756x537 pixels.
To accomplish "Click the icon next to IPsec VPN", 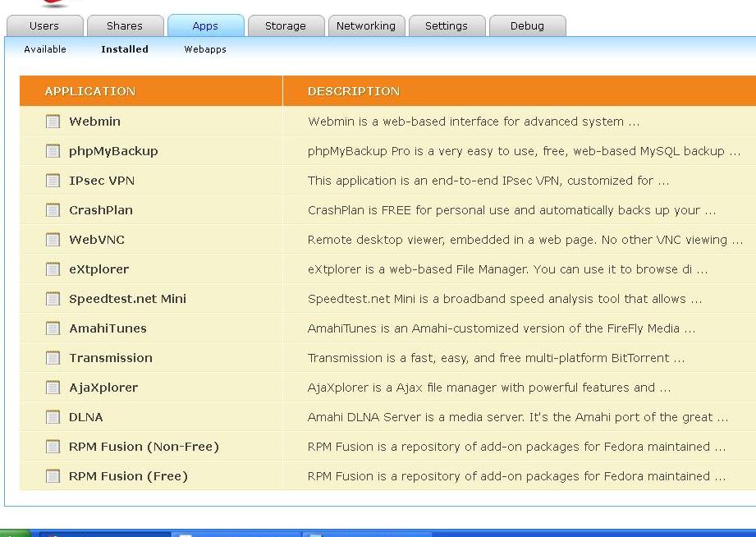I will point(53,181).
